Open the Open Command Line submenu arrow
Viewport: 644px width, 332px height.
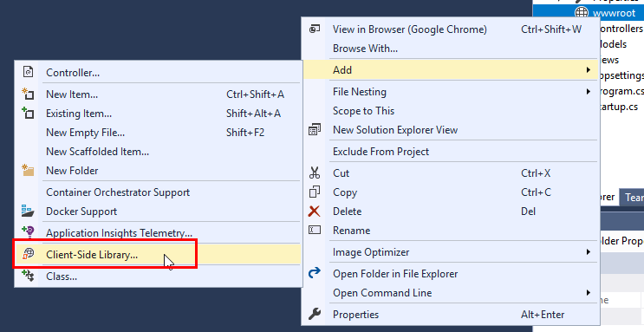coord(589,292)
